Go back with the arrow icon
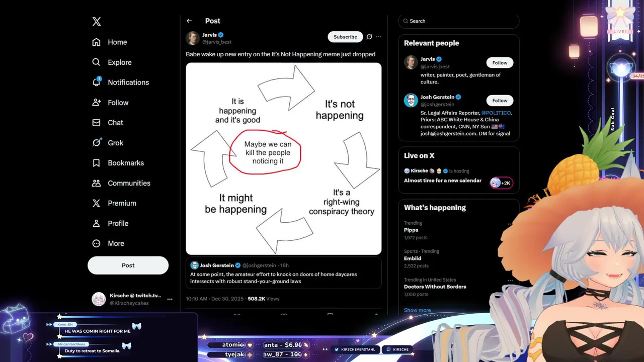The image size is (644, 362). pos(189,21)
